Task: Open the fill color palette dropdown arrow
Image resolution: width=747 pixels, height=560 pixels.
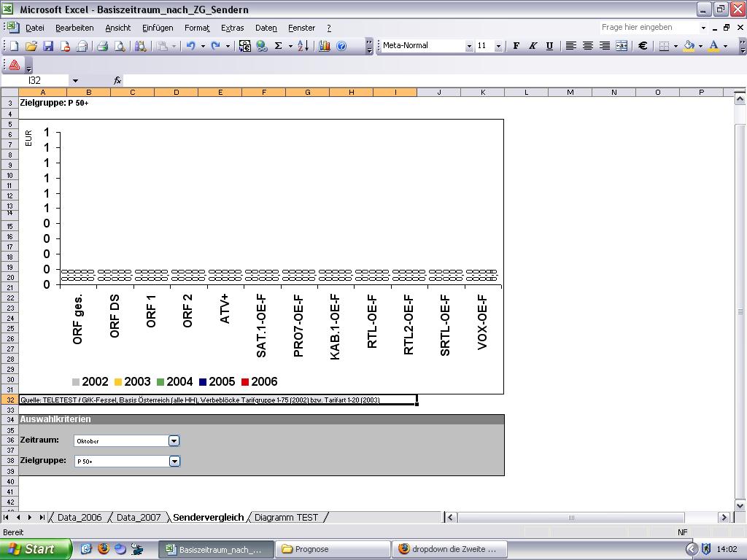Action: click(x=700, y=46)
